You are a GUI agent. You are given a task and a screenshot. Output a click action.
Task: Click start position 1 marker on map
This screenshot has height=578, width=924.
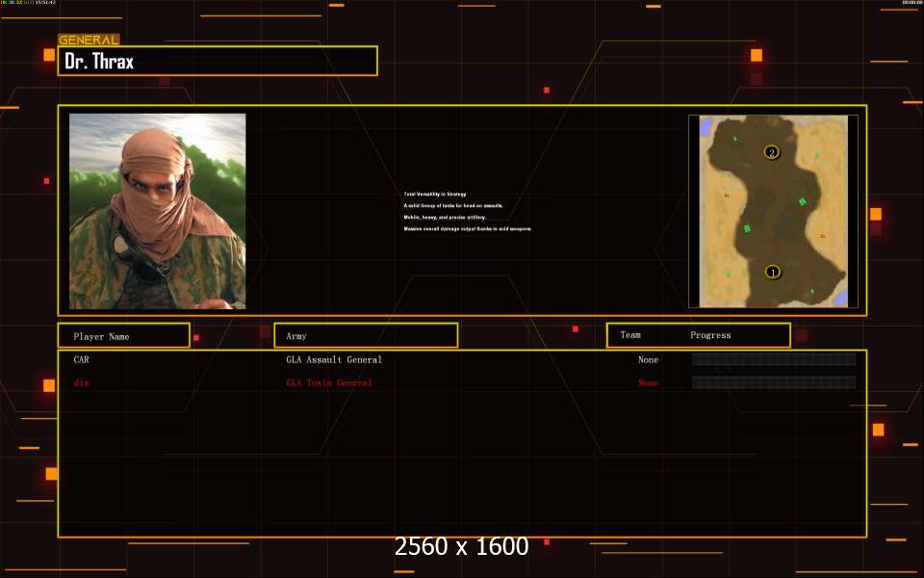(773, 272)
